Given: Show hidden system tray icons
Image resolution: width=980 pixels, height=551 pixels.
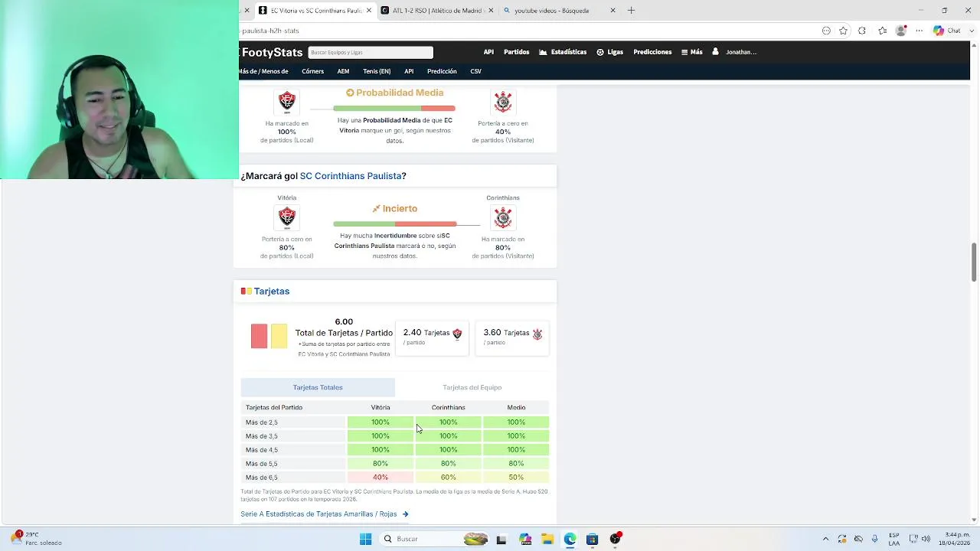Looking at the screenshot, I should [825, 539].
